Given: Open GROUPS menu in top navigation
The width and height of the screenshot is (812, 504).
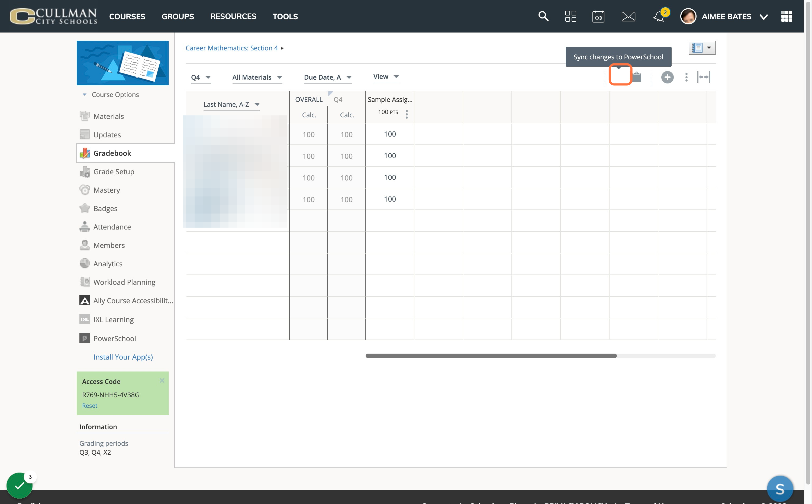Looking at the screenshot, I should coord(178,16).
